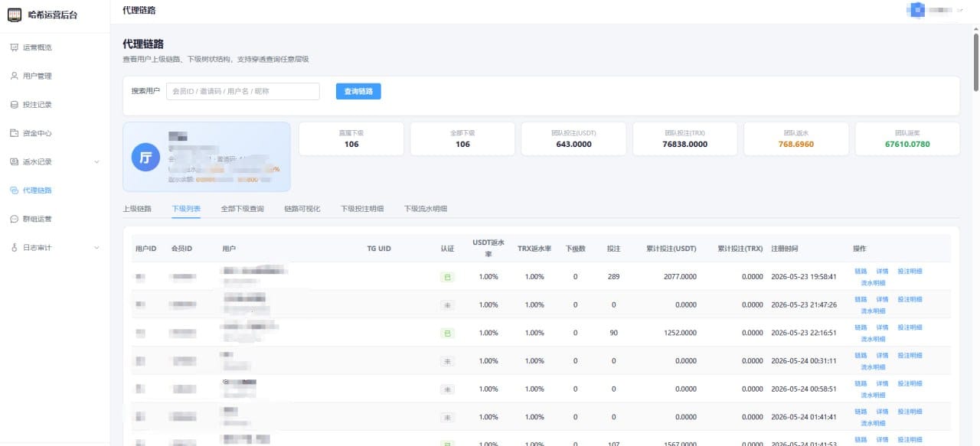Click the 资金中心 folder icon
The height and width of the screenshot is (446, 980).
[14, 133]
